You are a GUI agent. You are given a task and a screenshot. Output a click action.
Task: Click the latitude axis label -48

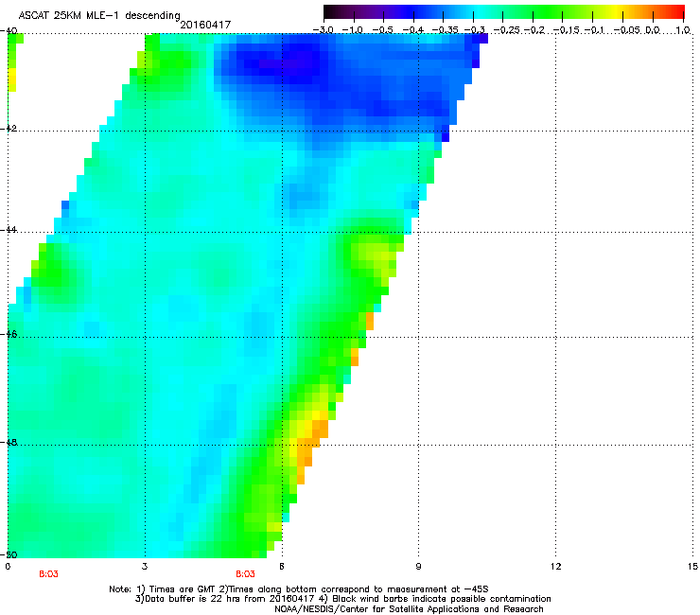tap(9, 443)
